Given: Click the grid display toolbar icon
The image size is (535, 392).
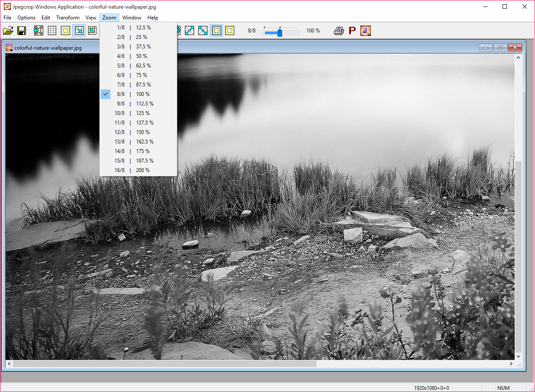Looking at the screenshot, I should [x=52, y=31].
